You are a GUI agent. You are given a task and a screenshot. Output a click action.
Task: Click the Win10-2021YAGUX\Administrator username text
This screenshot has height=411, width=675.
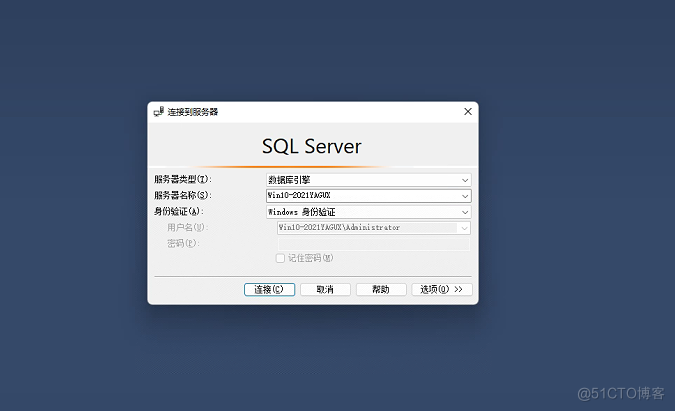tap(339, 228)
